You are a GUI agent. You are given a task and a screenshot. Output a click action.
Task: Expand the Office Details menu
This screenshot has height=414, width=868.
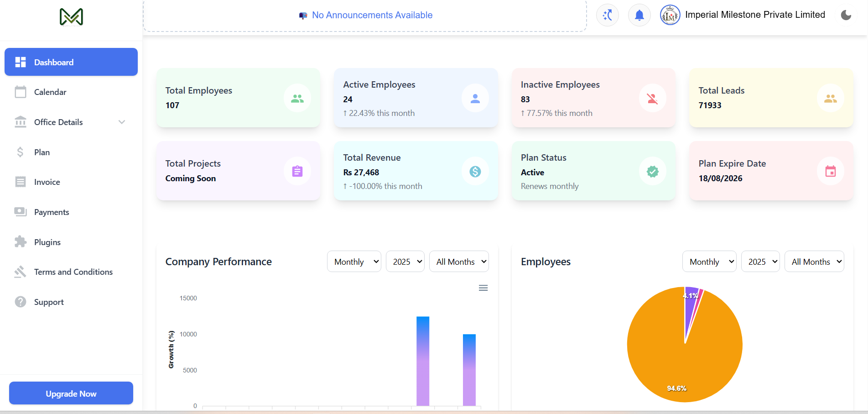pos(58,122)
